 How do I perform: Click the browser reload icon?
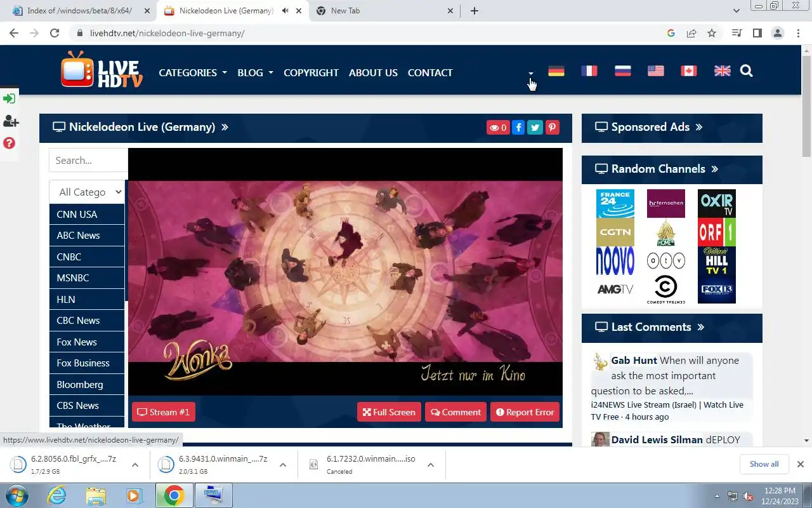point(55,33)
